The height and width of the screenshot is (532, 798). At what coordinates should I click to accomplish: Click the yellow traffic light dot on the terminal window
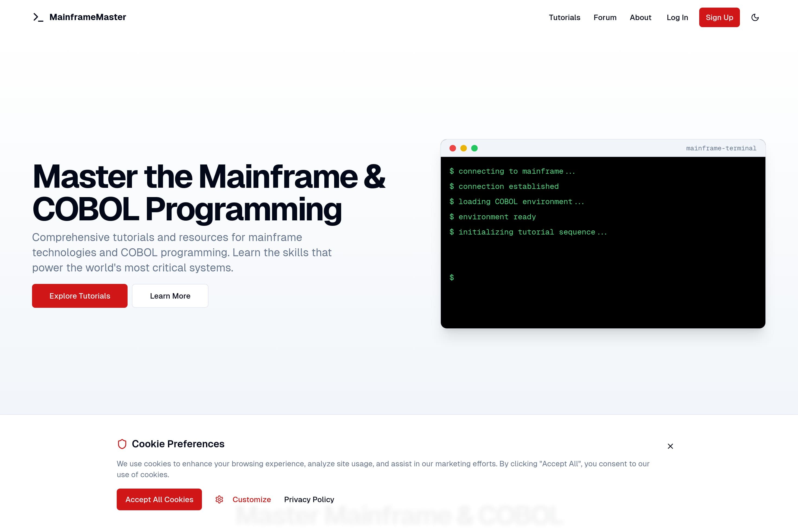[x=464, y=148]
